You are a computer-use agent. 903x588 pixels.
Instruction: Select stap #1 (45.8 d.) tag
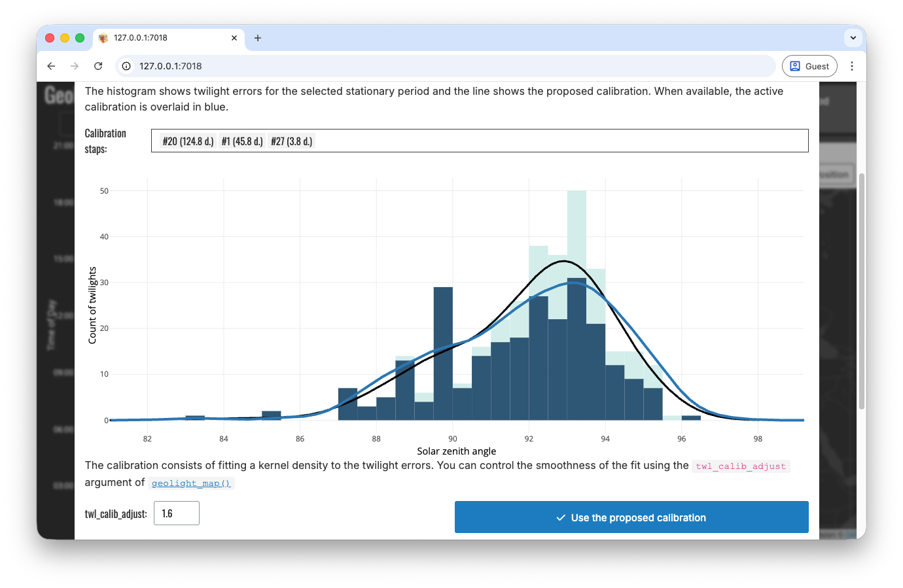(x=242, y=141)
